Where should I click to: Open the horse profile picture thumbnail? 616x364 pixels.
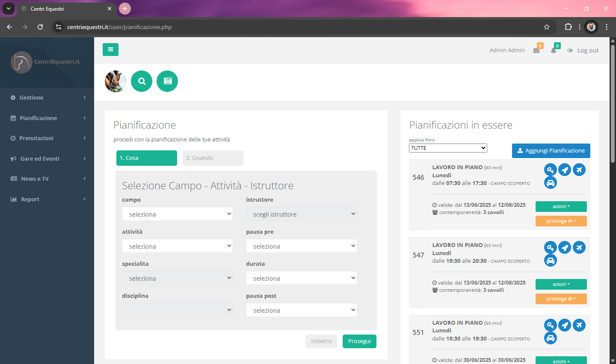point(115,81)
